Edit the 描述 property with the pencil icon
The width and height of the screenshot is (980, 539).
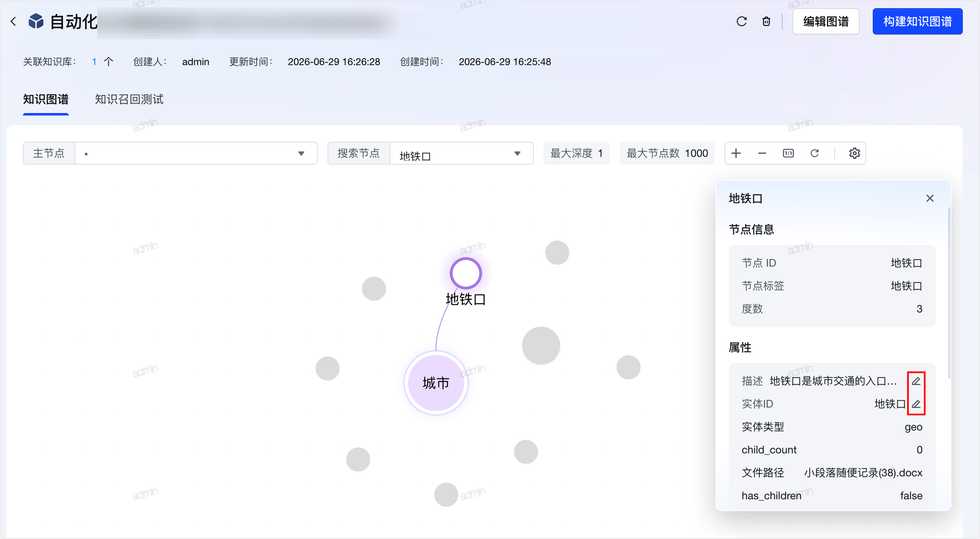[916, 381]
